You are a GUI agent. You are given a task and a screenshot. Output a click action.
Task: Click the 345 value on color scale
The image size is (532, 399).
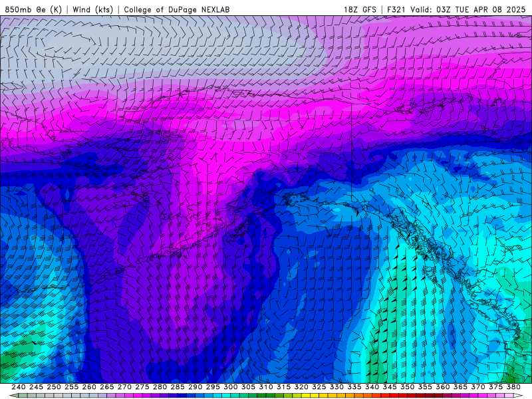tap(390, 387)
